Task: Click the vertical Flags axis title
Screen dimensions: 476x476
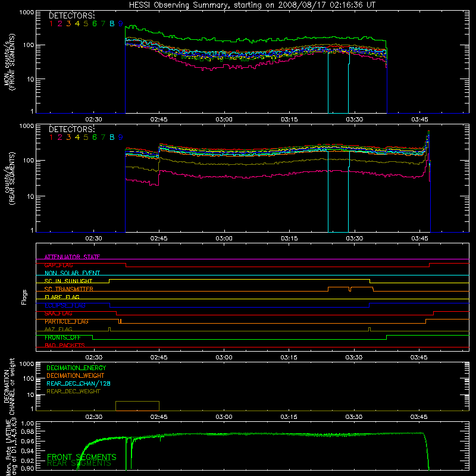Action: [x=24, y=297]
